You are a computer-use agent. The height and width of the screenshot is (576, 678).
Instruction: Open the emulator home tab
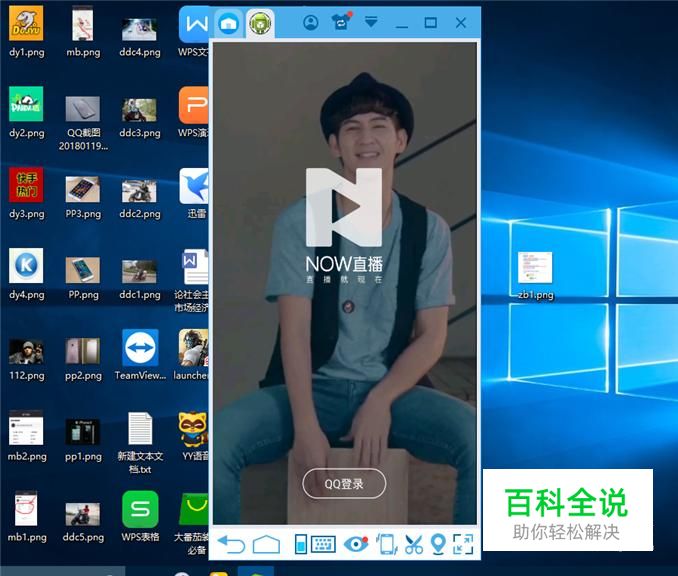(x=229, y=23)
